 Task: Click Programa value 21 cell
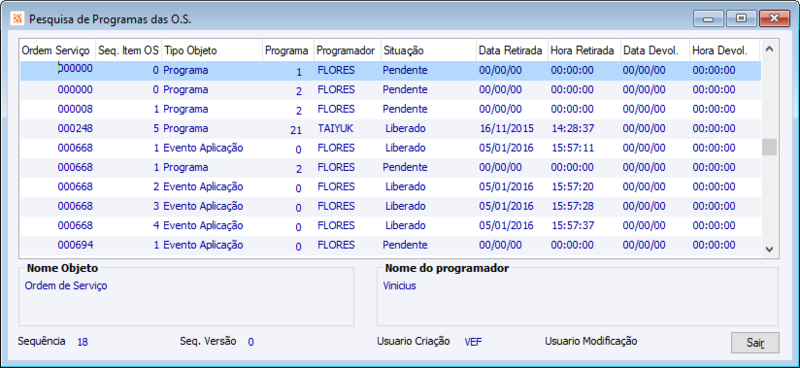(296, 130)
